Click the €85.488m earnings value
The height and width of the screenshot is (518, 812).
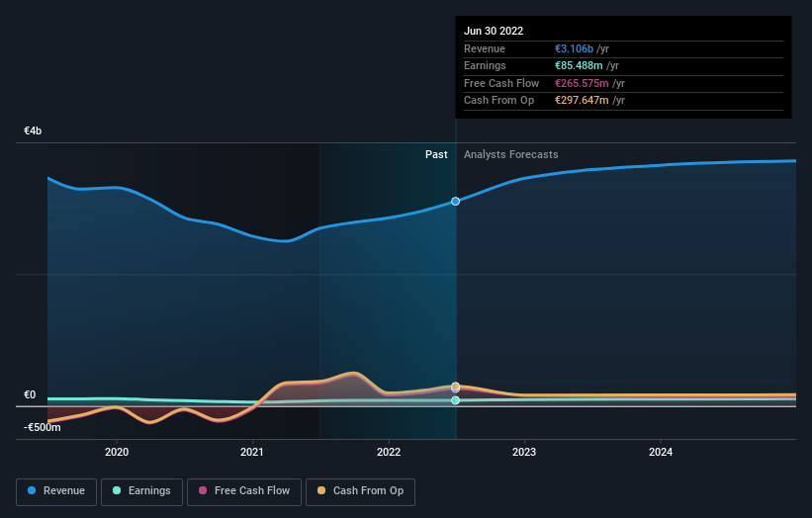pos(579,65)
